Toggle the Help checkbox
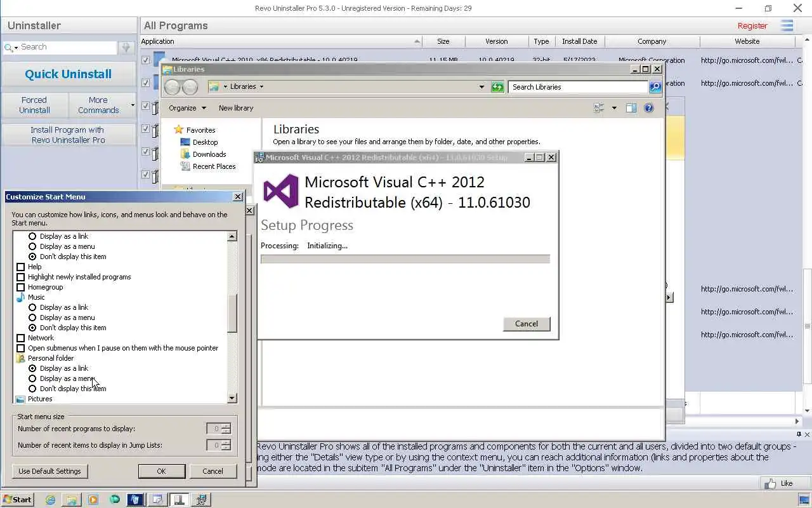This screenshot has height=508, width=812. [x=20, y=267]
